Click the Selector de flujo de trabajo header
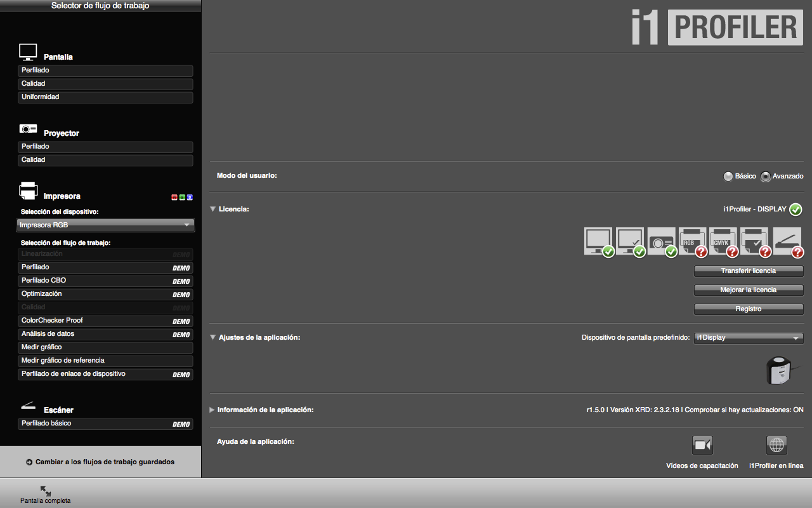Screen dimensions: 812x508 (x=100, y=6)
